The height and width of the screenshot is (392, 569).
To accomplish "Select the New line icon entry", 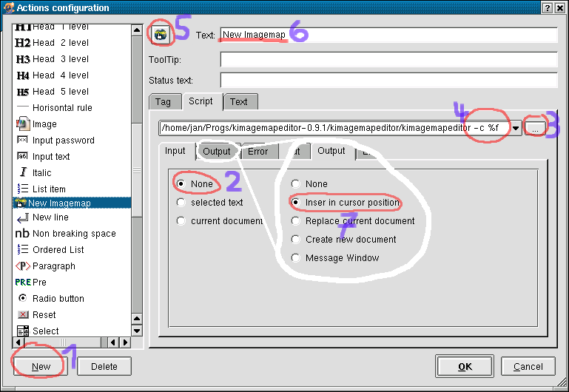I will 22,217.
